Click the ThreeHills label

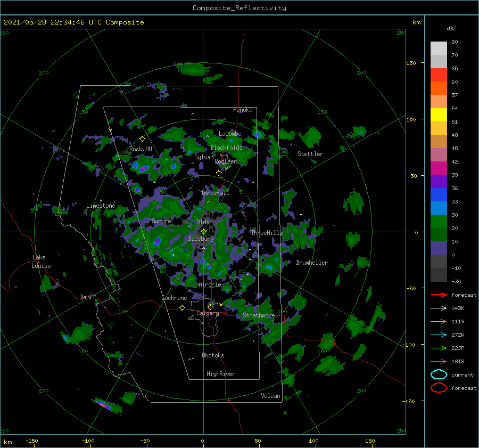tap(267, 233)
